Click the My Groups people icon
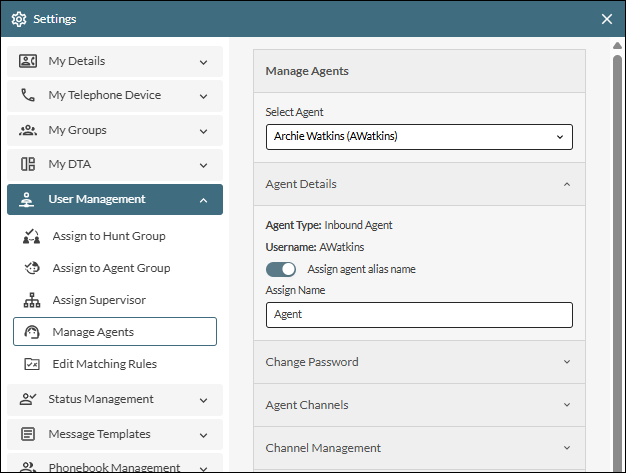The height and width of the screenshot is (473, 626). pyautogui.click(x=28, y=130)
